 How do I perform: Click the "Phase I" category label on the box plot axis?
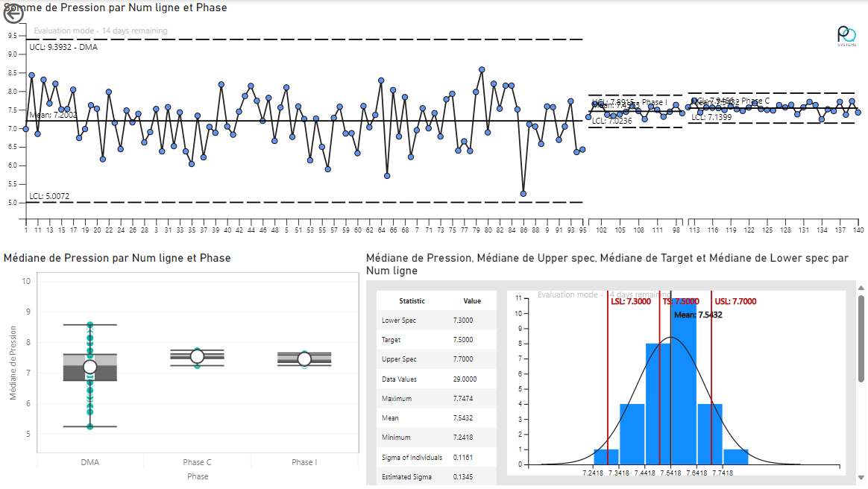coord(304,462)
